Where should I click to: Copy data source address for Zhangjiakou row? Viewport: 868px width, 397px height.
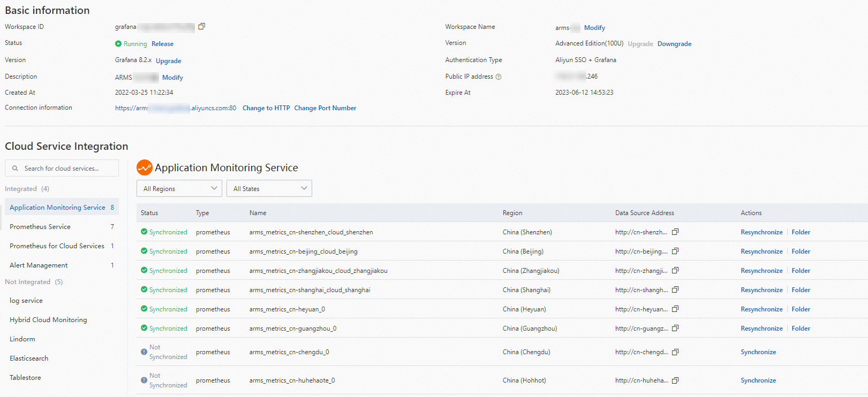click(x=675, y=270)
